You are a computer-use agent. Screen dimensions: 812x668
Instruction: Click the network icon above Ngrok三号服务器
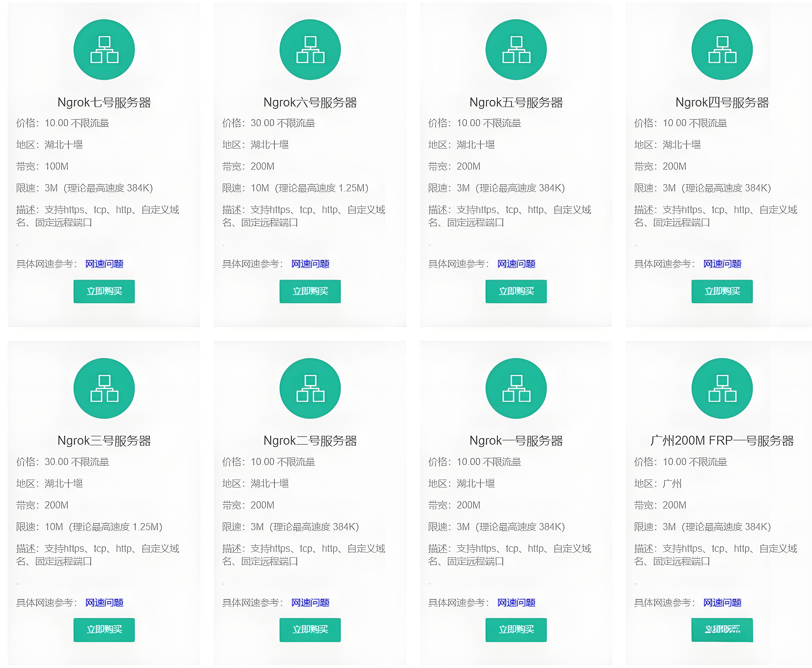tap(104, 388)
